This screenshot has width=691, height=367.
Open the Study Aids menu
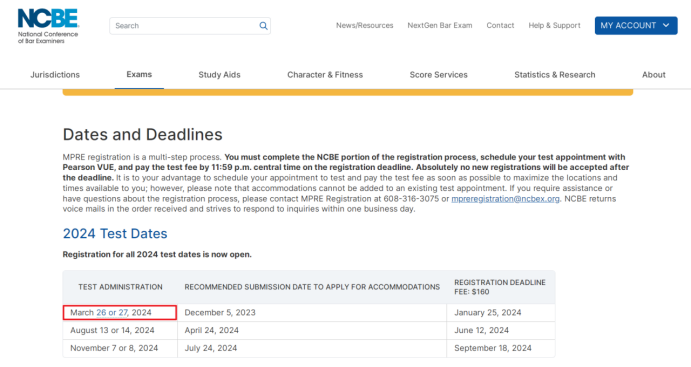pyautogui.click(x=219, y=75)
